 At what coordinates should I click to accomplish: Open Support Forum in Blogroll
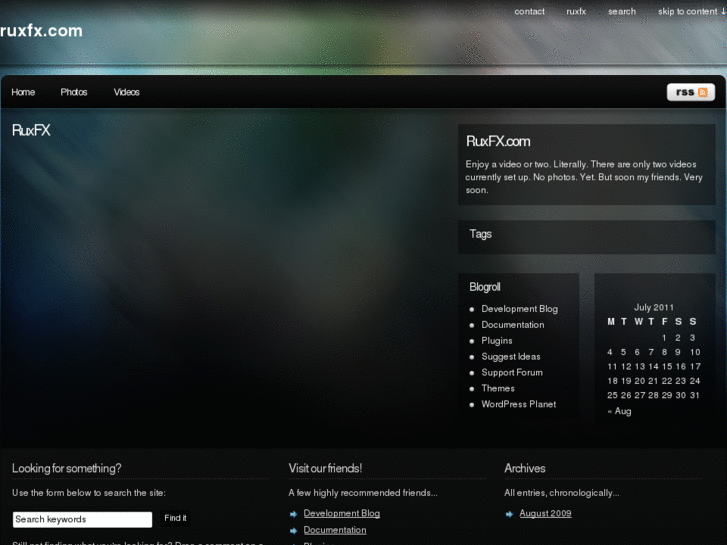click(512, 372)
